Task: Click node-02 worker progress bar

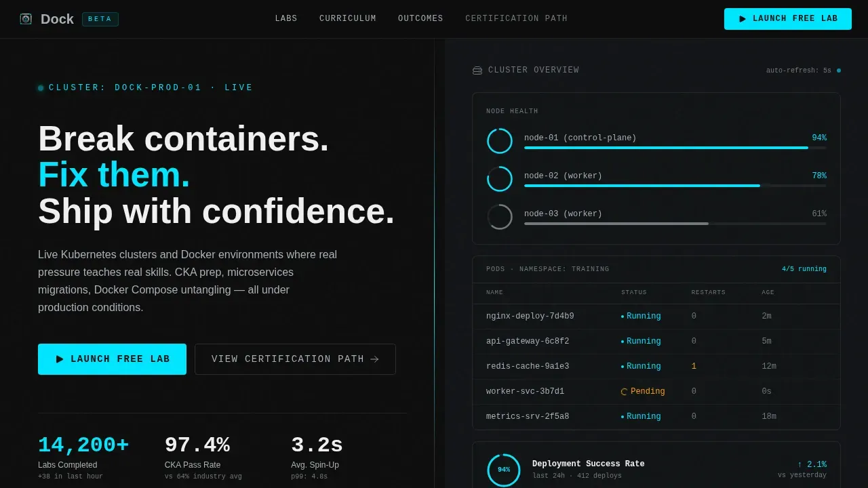Action: [675, 186]
